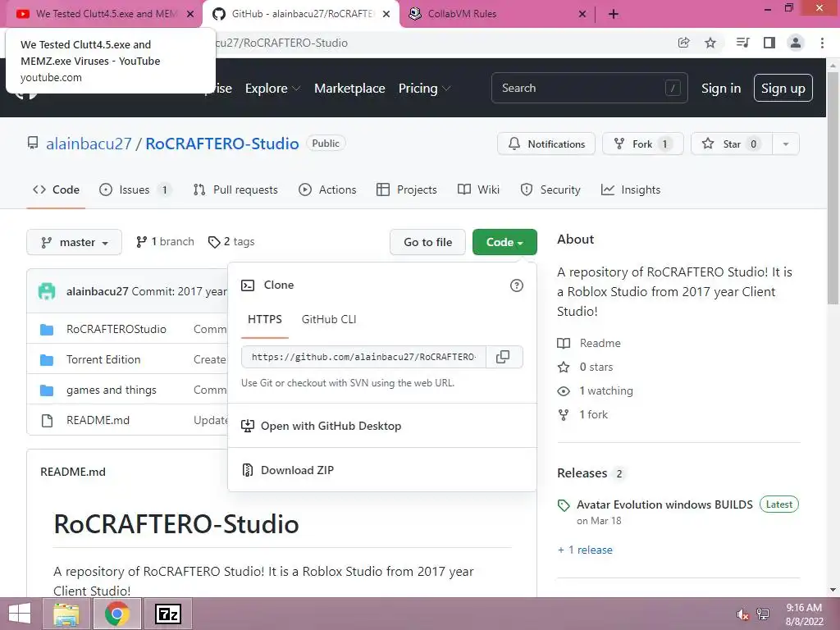The image size is (840, 630).
Task: Click the help question mark in Clone panel
Action: (x=517, y=285)
